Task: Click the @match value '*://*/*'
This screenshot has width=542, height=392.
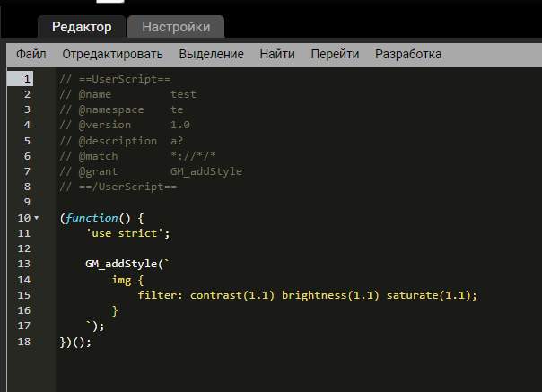Action: (193, 156)
